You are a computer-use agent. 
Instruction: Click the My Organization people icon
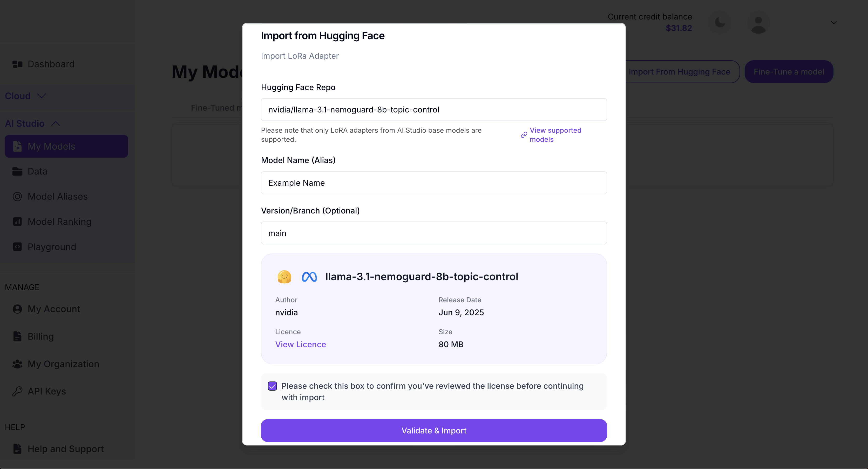point(17,364)
